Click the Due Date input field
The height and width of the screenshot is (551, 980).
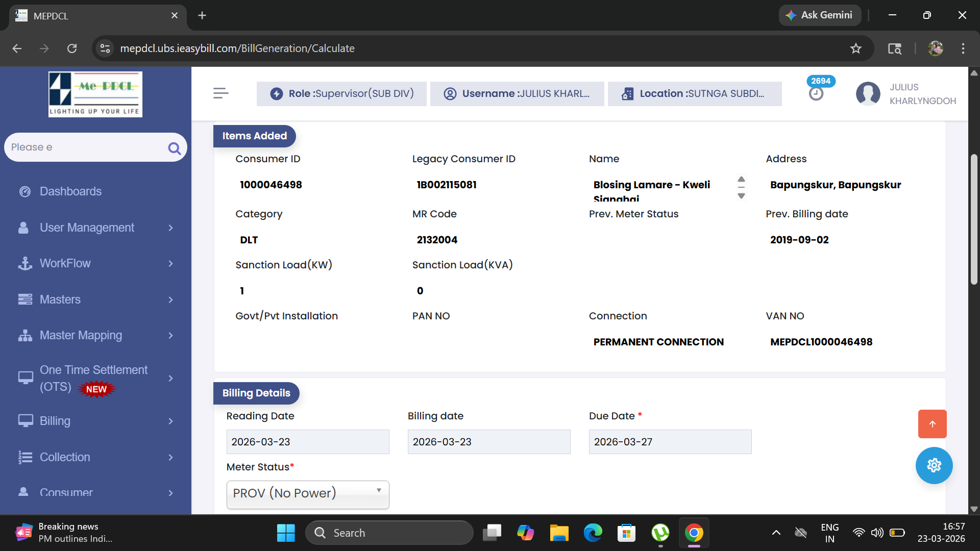pyautogui.click(x=670, y=442)
